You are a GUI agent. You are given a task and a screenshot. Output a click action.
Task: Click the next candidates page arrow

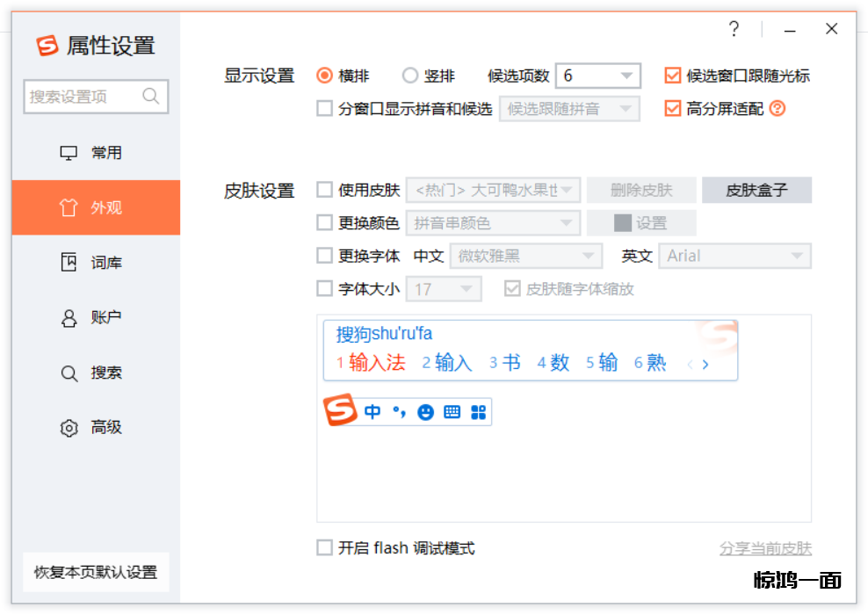[705, 364]
